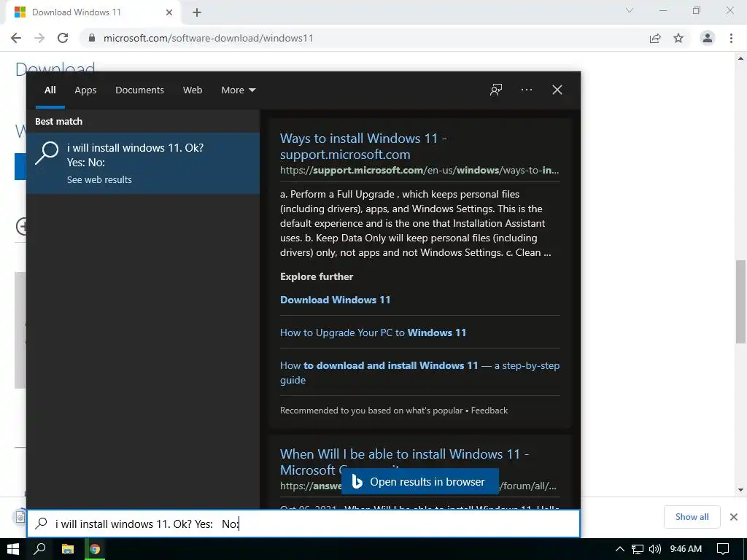Click Chrome icon in taskbar
747x560 pixels.
(x=95, y=549)
